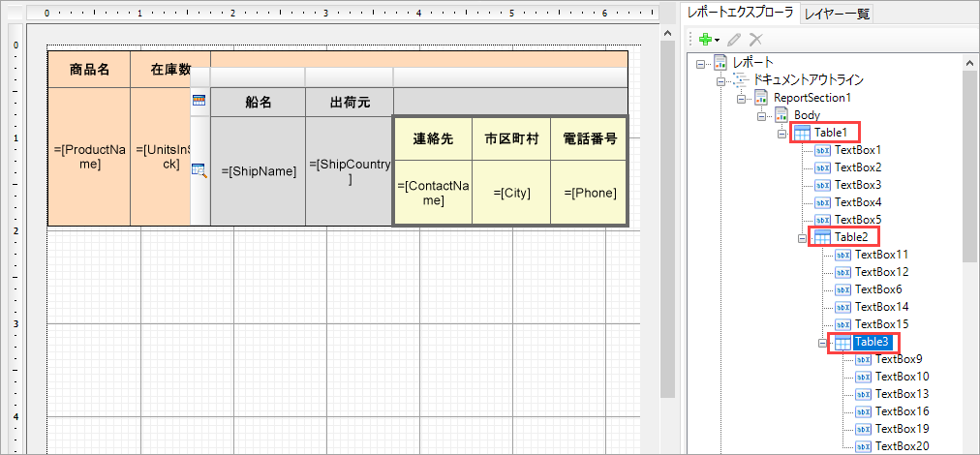Select the =[Phone] cell
Screen dimensions: 980x455
point(590,193)
